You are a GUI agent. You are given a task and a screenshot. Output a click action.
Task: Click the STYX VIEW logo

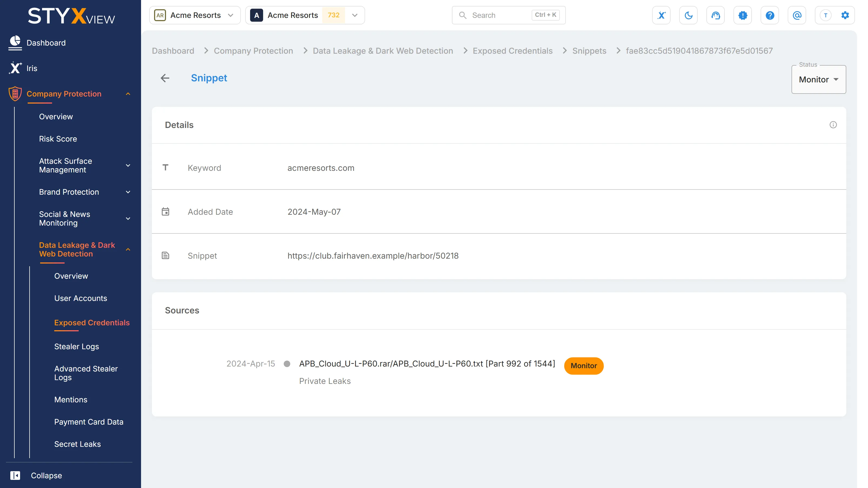point(71,16)
